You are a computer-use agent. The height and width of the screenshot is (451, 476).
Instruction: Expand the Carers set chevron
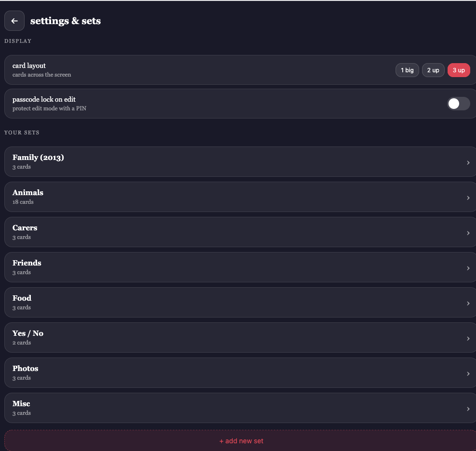click(x=468, y=233)
